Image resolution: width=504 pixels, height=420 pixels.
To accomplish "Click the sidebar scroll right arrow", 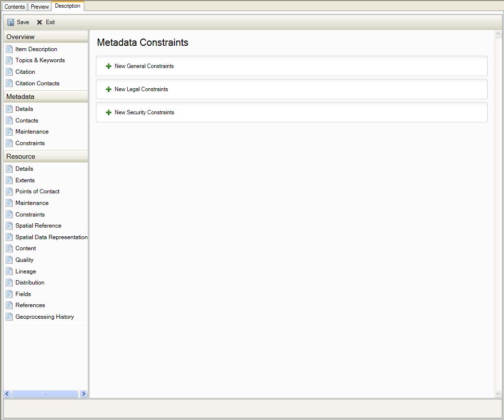I will [83, 394].
